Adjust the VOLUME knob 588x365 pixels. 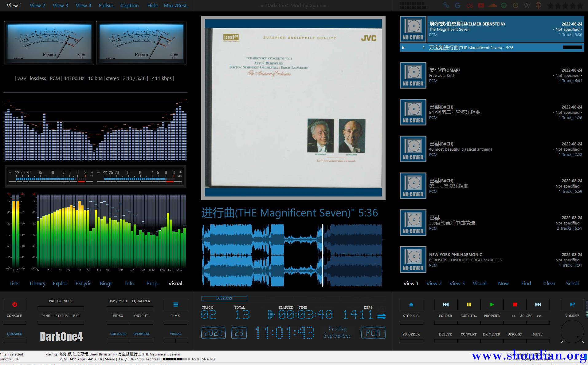(572, 331)
